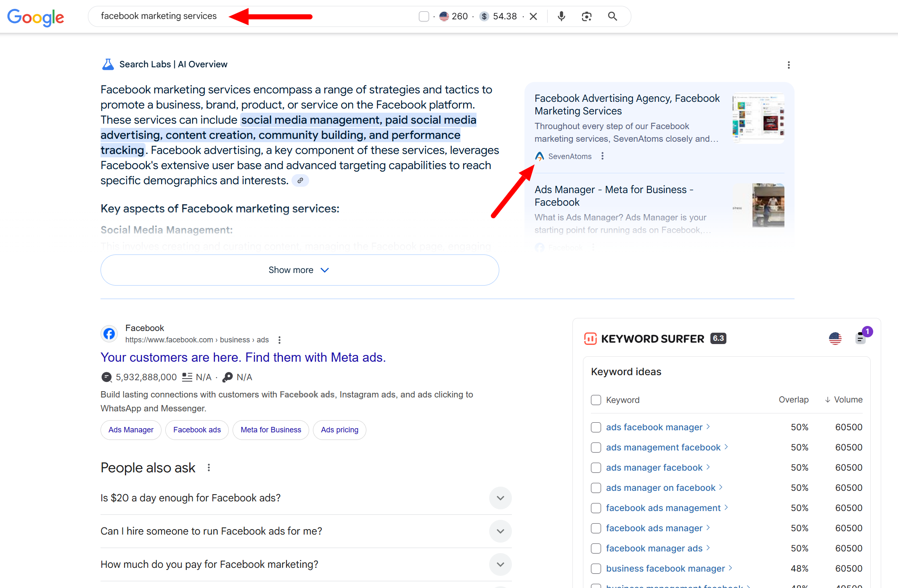Open Google Lens image search
The image size is (898, 588).
(587, 16)
